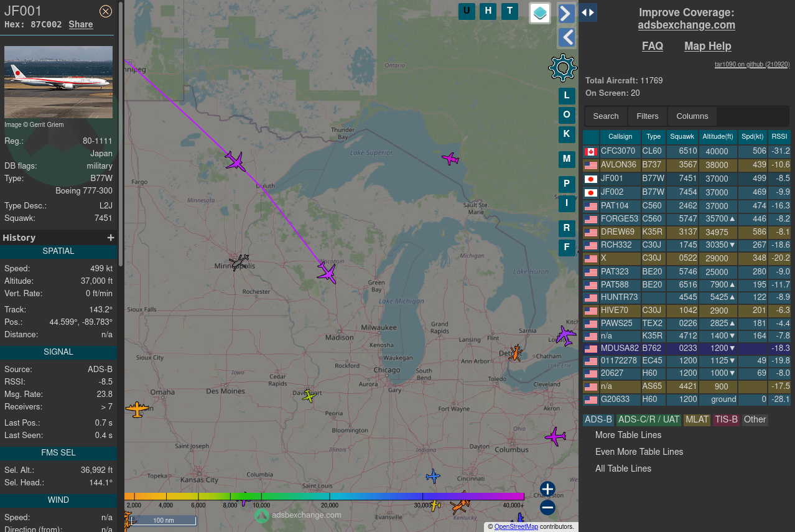Image resolution: width=795 pixels, height=532 pixels.
Task: Select the HUNTR73 row in the table
Action: click(x=687, y=297)
